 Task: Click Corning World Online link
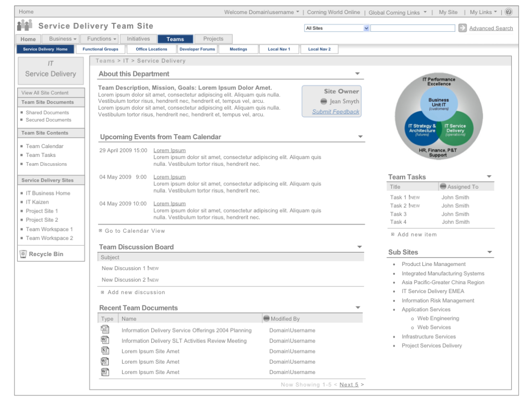coord(334,12)
